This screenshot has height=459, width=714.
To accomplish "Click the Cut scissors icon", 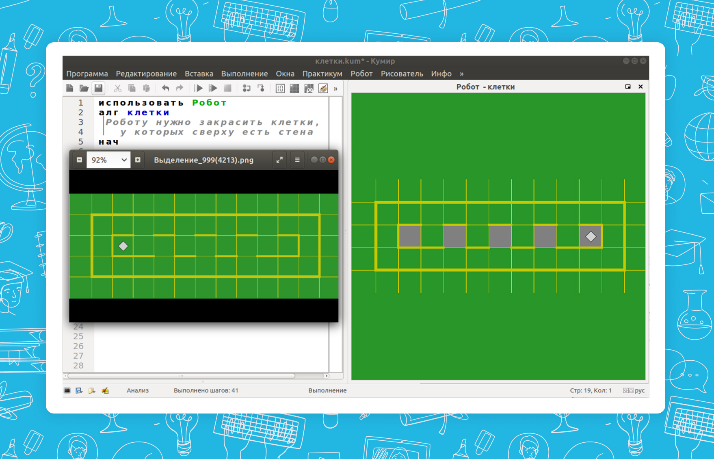I will coord(117,88).
